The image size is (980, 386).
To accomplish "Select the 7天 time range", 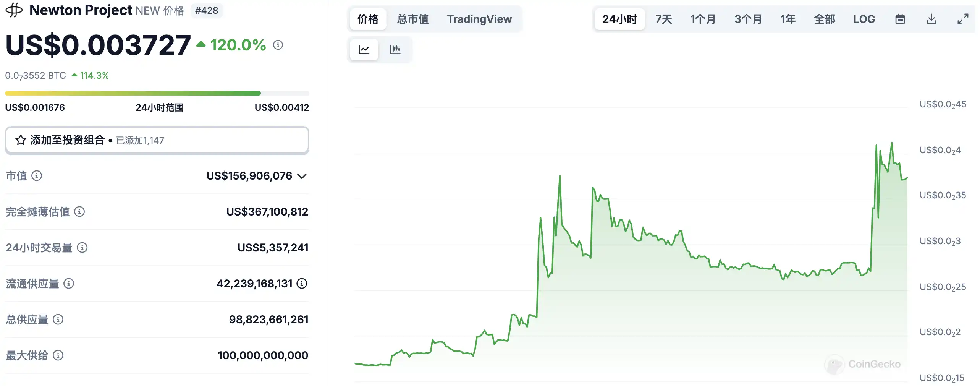I will (663, 19).
